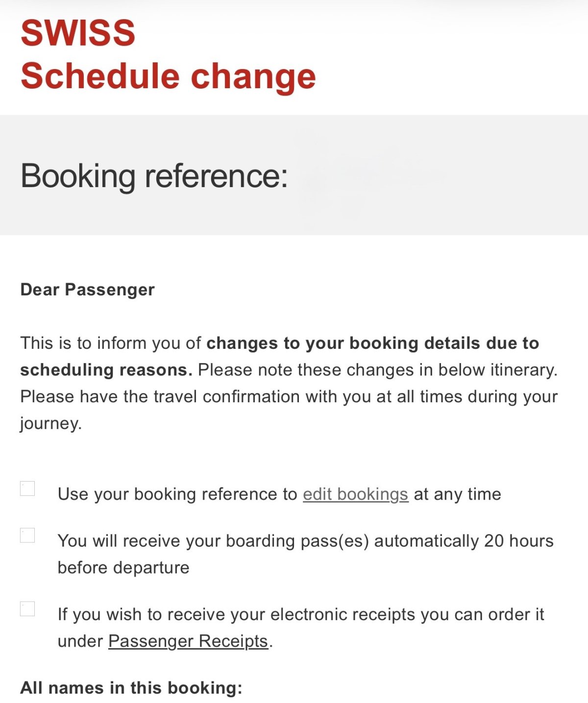Click the "Use your booking reference to" text
588x703 pixels.
(x=177, y=494)
